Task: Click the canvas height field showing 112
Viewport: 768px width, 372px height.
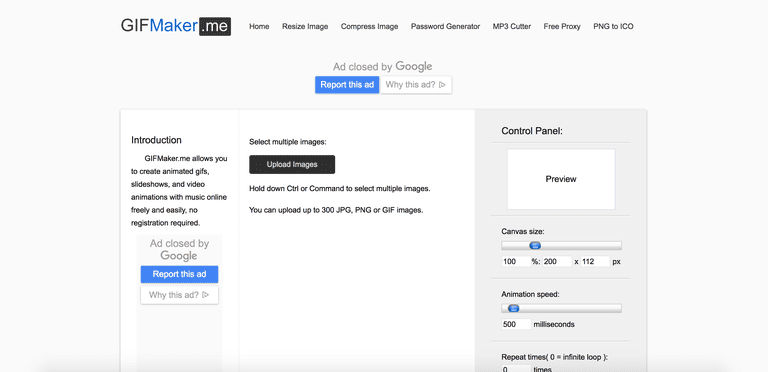Action: pyautogui.click(x=595, y=261)
